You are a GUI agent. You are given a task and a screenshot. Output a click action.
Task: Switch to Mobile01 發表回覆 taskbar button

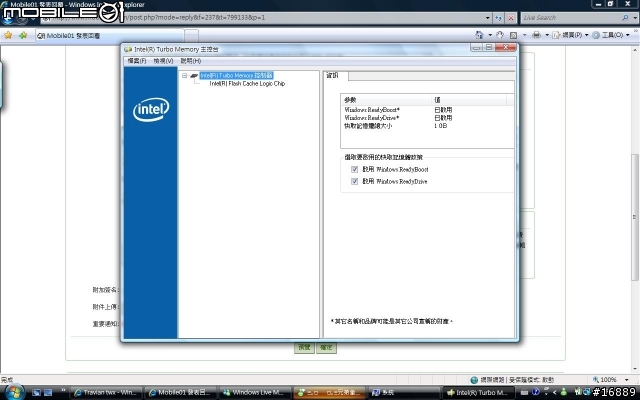pos(180,393)
